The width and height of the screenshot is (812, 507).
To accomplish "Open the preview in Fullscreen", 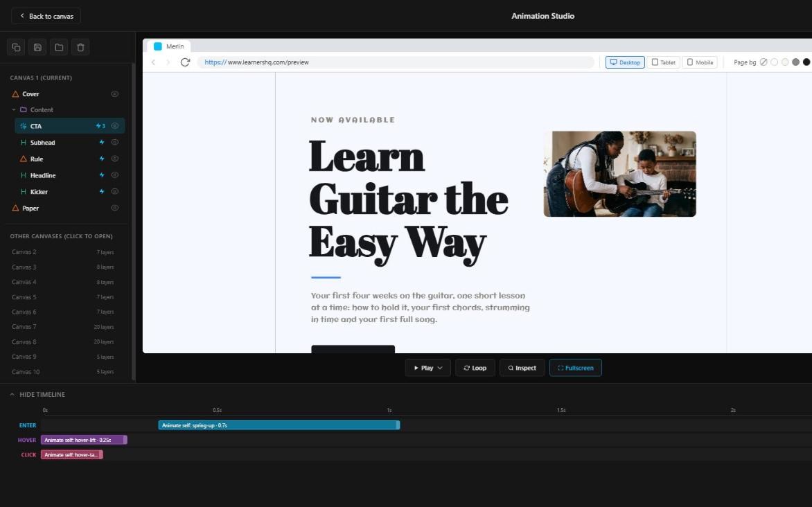I will pyautogui.click(x=575, y=368).
